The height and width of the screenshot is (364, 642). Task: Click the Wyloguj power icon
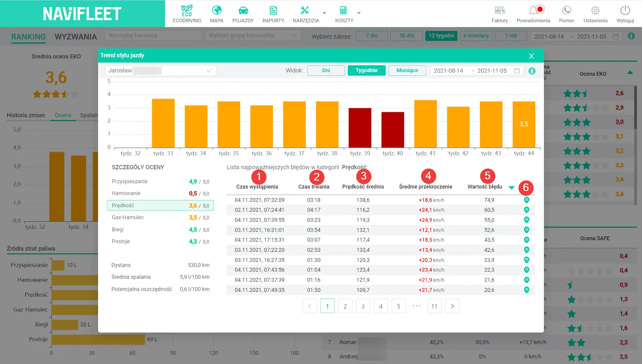coord(625,10)
